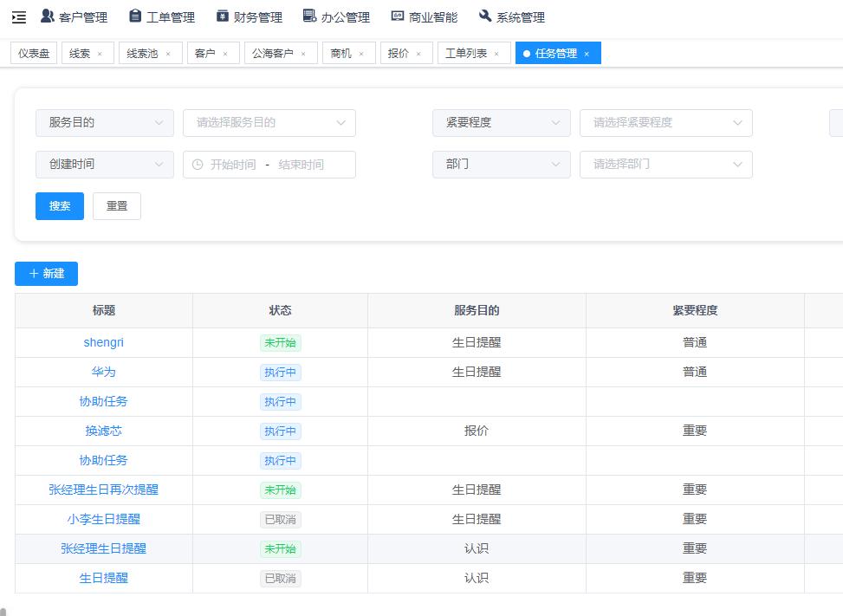Viewport: 843px width, 616px height.
Task: Switch to the 仪表盘 tab
Action: point(33,53)
